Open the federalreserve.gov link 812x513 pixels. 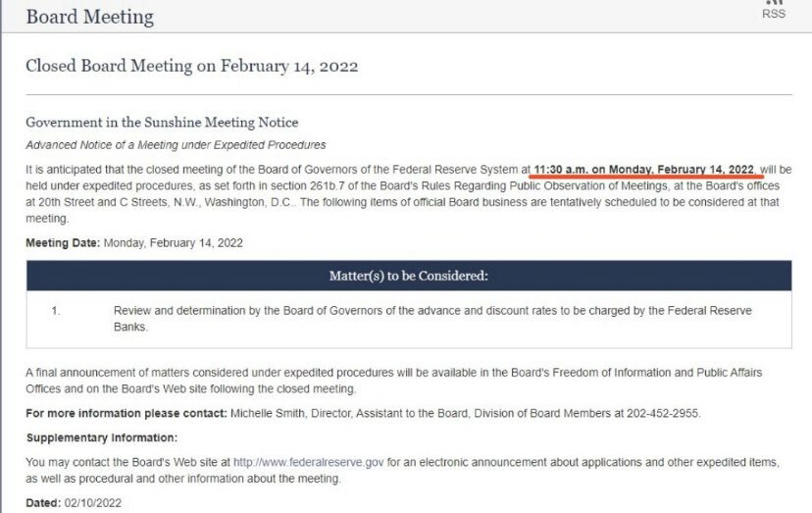tap(309, 462)
